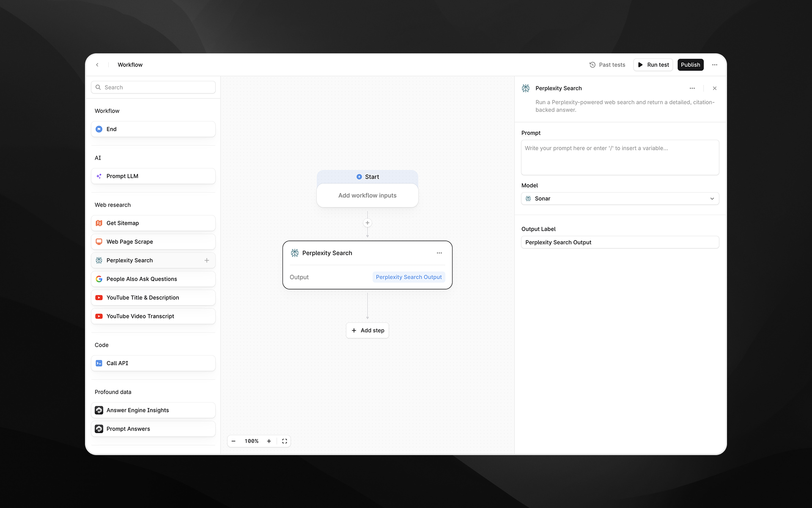Zoom out the canvas
The image size is (812, 508).
233,441
